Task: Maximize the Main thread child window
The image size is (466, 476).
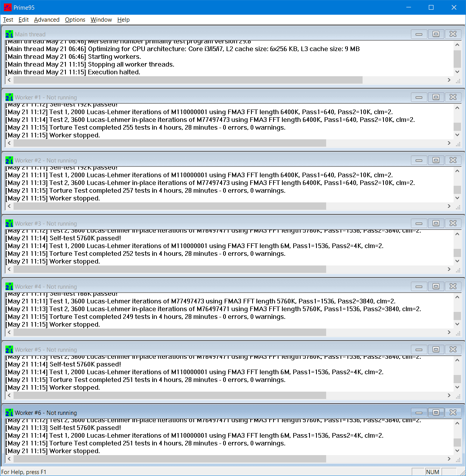Action: coord(436,34)
